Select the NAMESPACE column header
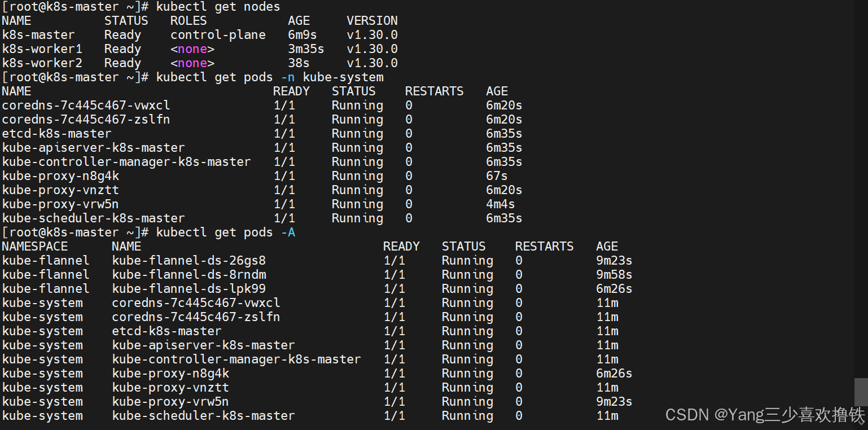This screenshot has width=868, height=430. (x=35, y=247)
